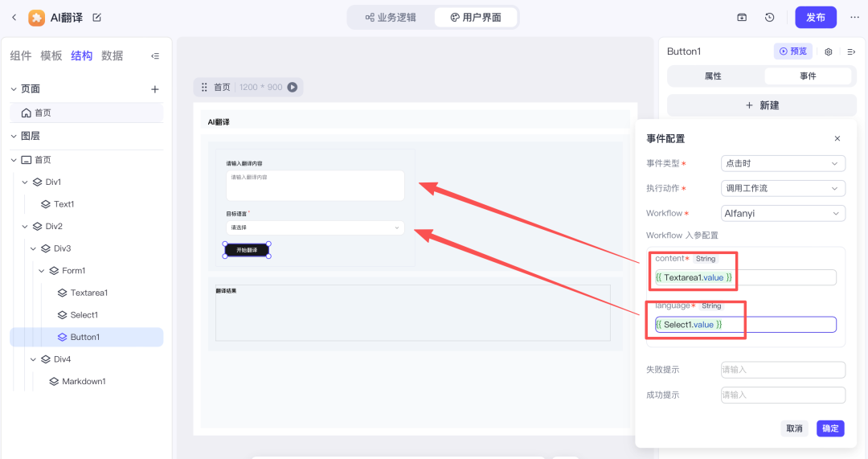Click the play icon next to 1200 * 900
Image resolution: width=868 pixels, height=459 pixels.
(293, 87)
